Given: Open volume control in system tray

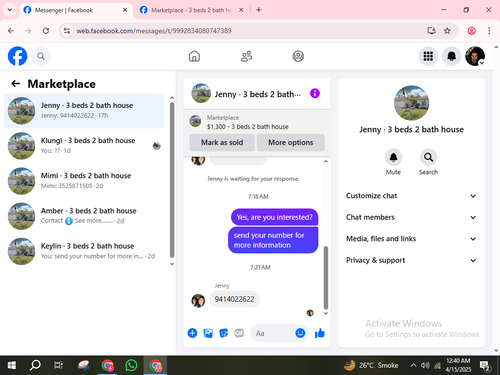Looking at the screenshot, I should (x=425, y=365).
